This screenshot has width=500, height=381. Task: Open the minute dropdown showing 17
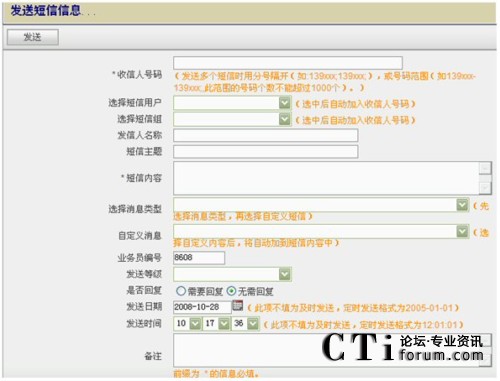(224, 323)
